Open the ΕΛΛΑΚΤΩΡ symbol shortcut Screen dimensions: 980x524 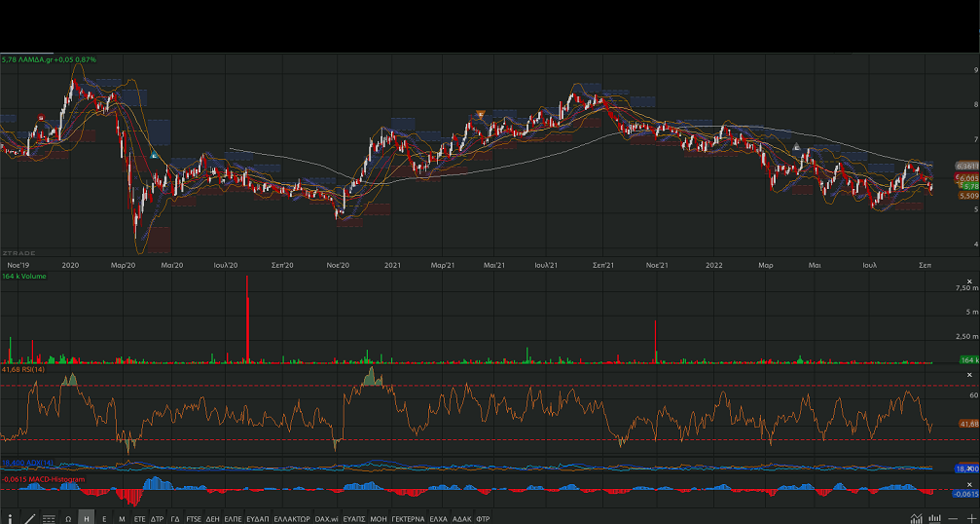pyautogui.click(x=291, y=518)
